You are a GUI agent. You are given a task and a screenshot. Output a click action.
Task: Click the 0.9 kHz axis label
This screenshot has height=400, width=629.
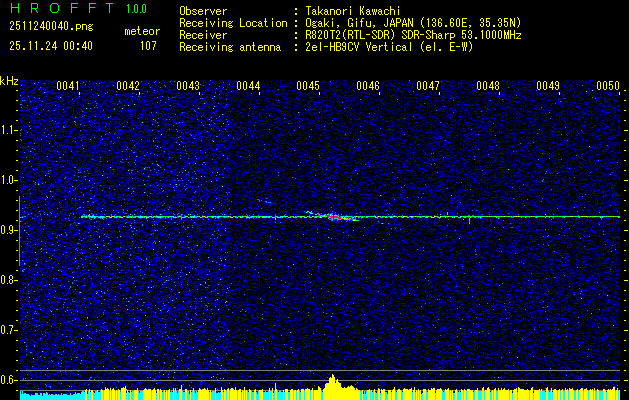[x=8, y=230]
